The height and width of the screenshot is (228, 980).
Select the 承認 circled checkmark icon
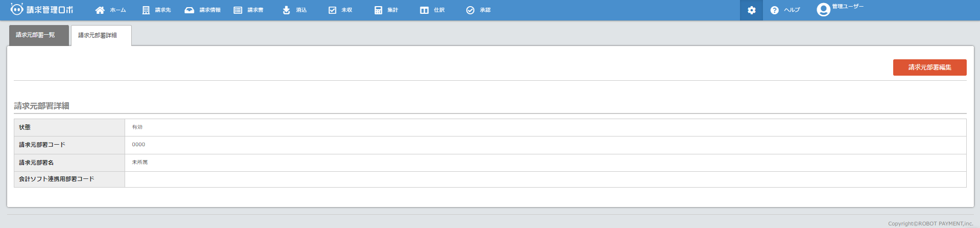coord(470,10)
